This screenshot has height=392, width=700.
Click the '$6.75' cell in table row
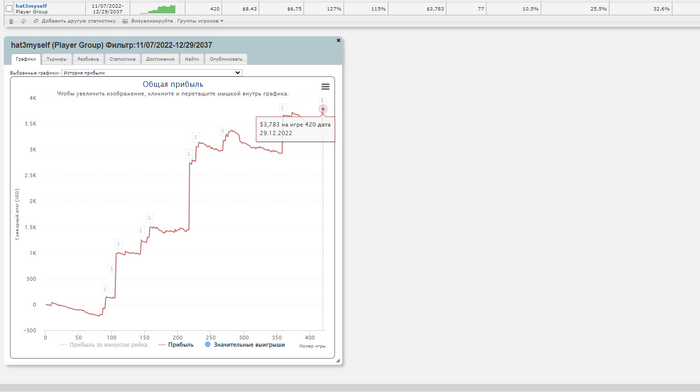(x=282, y=8)
